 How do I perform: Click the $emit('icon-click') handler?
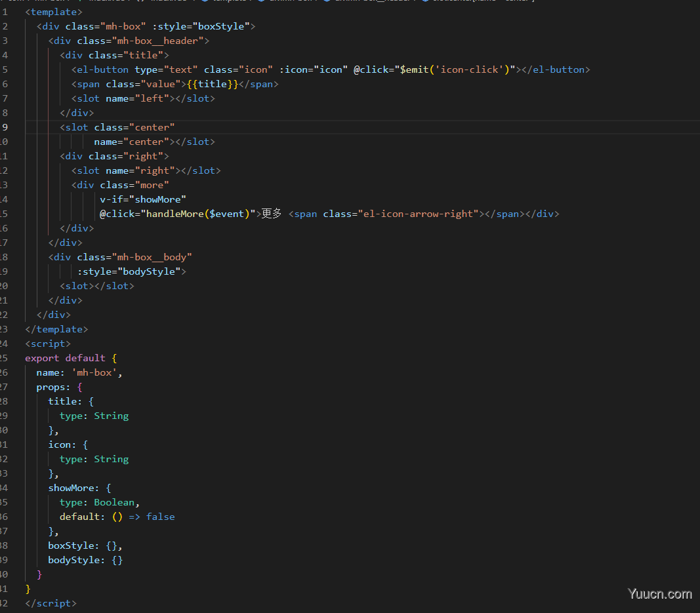tap(455, 69)
